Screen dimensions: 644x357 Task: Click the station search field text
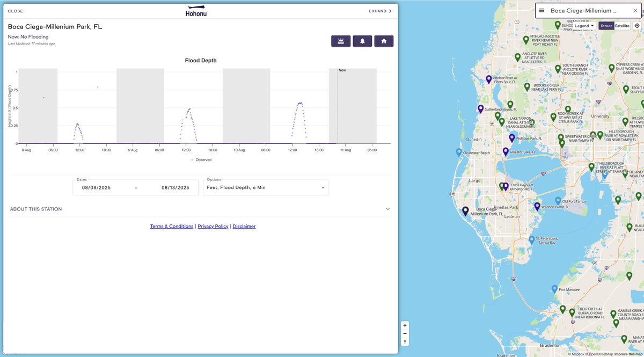583,11
